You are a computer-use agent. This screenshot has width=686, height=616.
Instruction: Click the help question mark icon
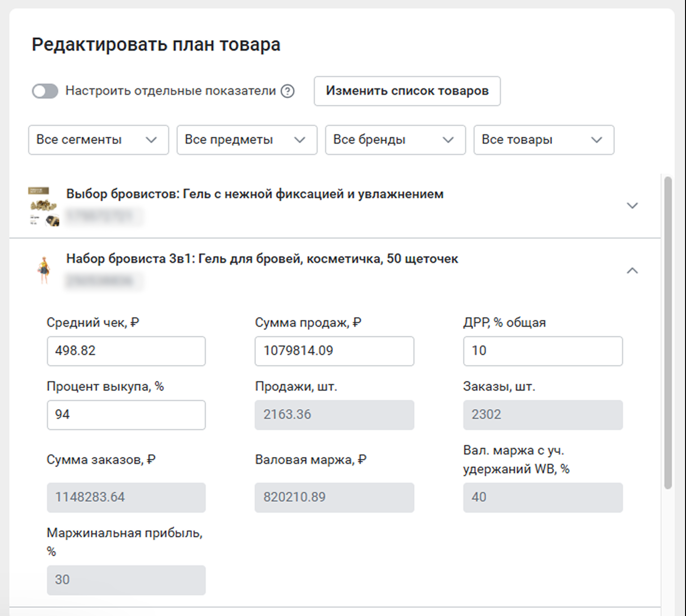click(x=288, y=91)
